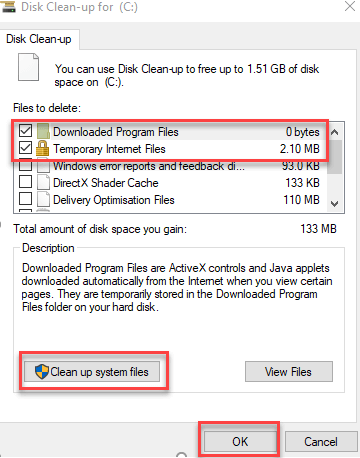Click the shield icon on Clean up system files

click(42, 372)
